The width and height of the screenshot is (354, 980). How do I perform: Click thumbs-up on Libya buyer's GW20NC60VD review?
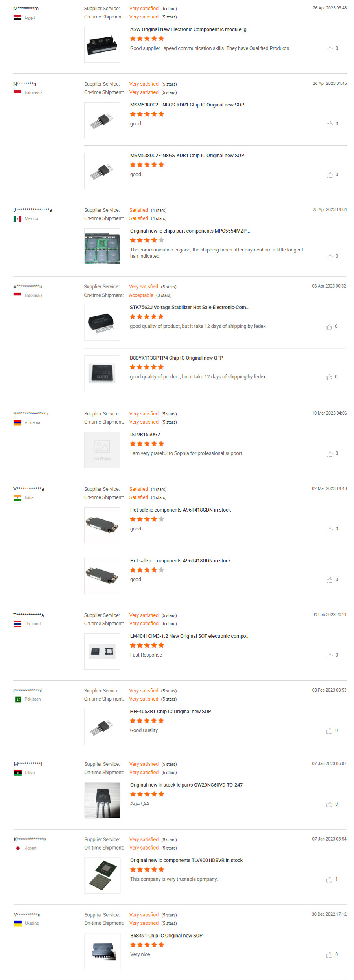click(329, 805)
